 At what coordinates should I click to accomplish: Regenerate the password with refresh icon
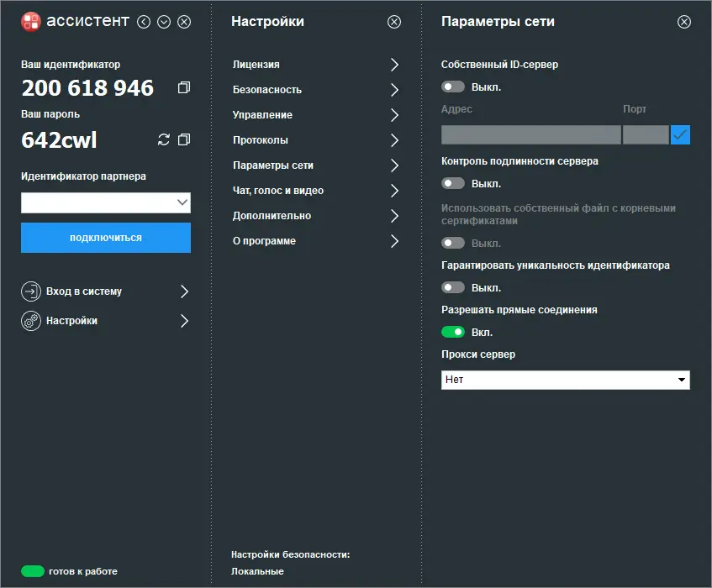coord(164,139)
